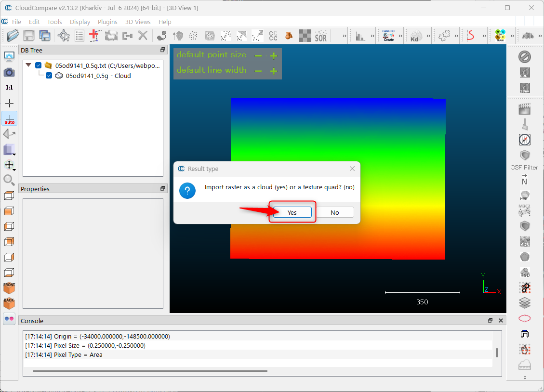Open the 3D Views menu
544x392 pixels.
point(138,22)
